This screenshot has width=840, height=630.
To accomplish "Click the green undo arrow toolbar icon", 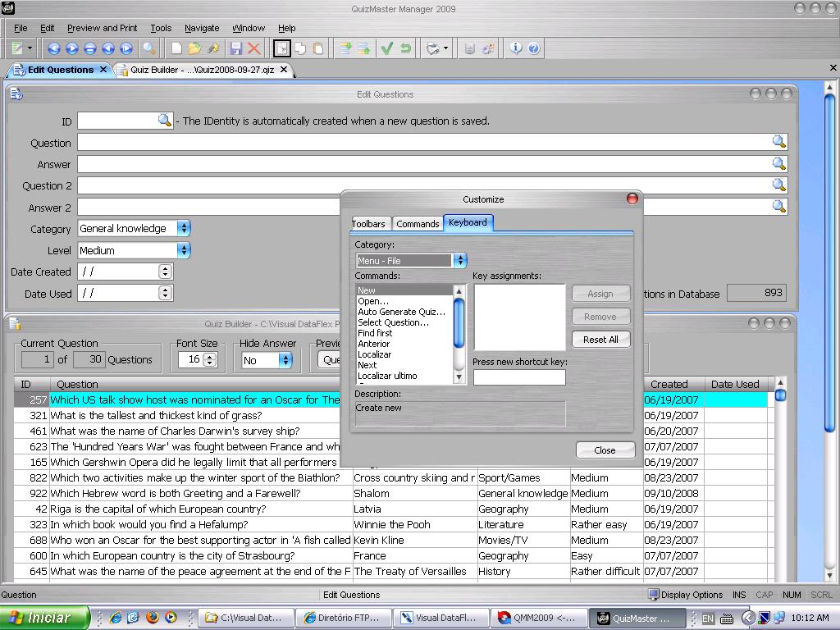I will click(x=405, y=48).
